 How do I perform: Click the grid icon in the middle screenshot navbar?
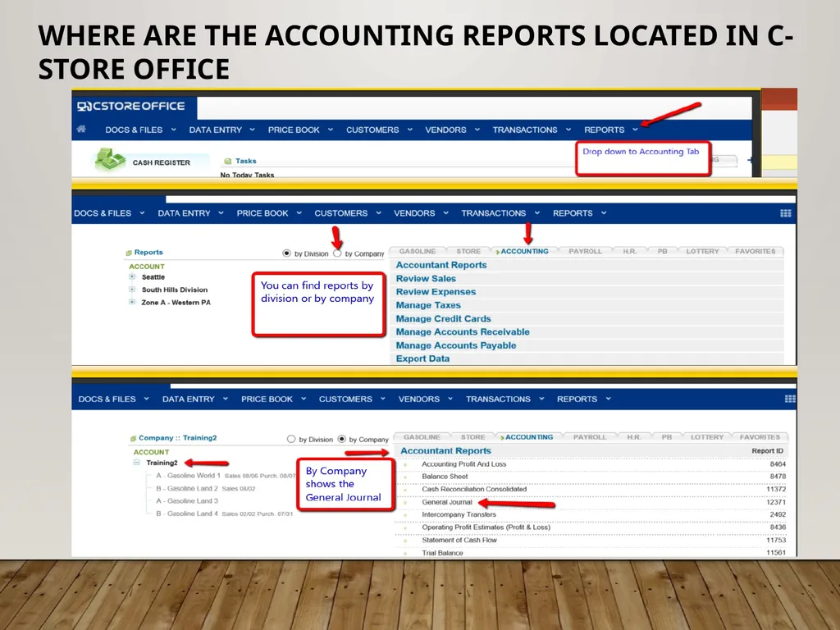coord(785,213)
